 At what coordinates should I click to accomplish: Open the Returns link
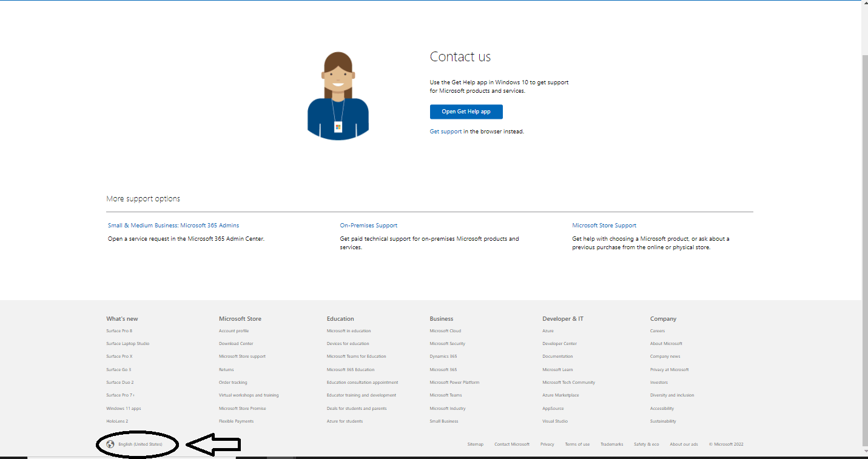point(226,370)
